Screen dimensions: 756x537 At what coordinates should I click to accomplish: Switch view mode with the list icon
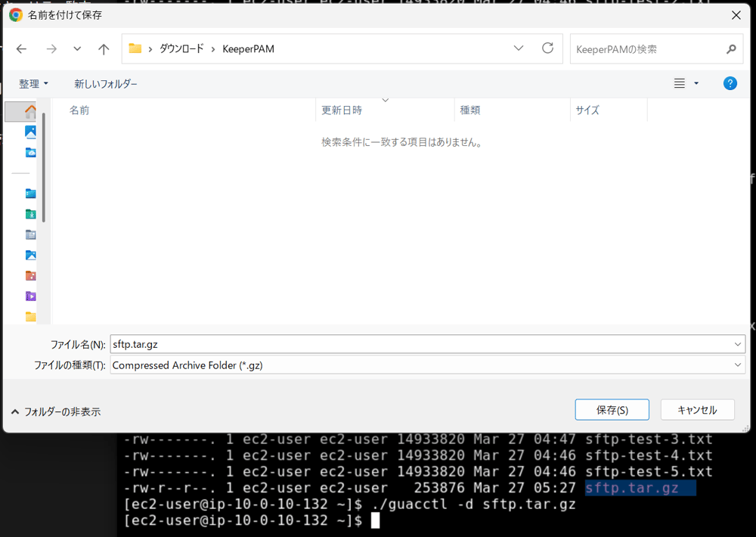tap(680, 83)
